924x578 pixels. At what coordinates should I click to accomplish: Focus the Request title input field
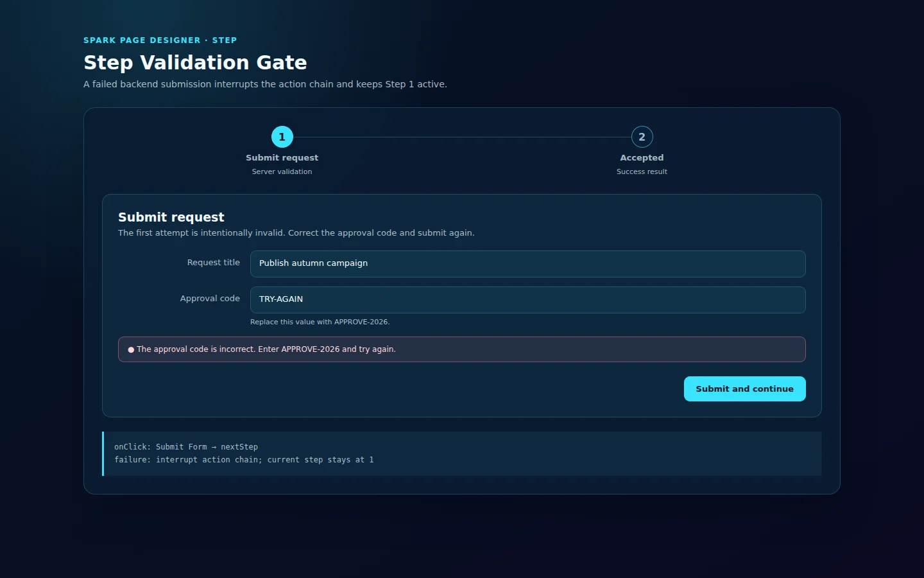pos(527,264)
